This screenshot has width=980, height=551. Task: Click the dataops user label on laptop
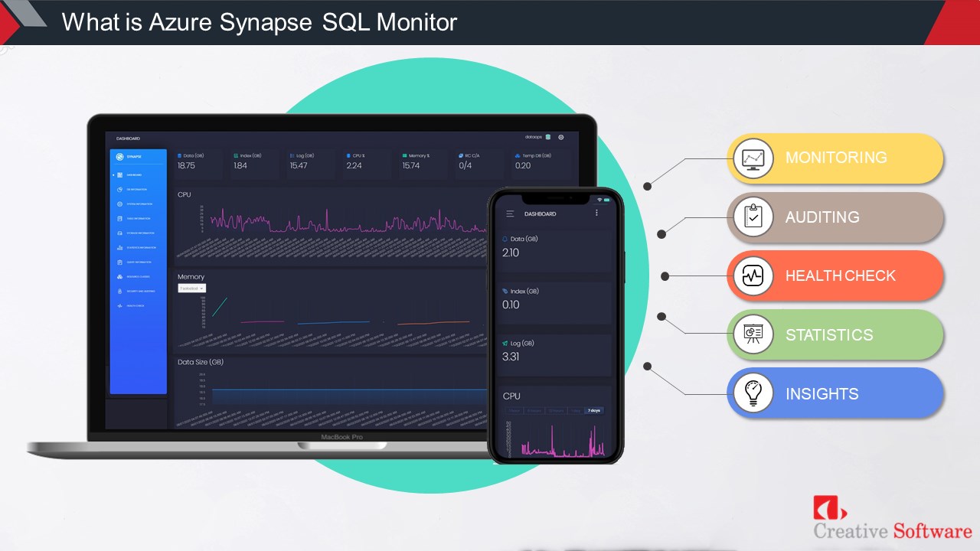[x=534, y=137]
